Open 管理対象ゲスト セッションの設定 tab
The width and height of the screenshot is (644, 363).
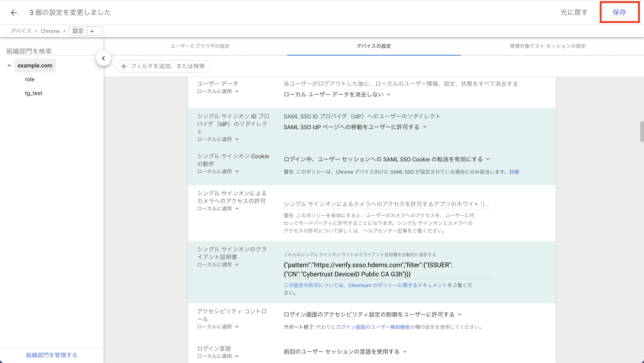coord(548,46)
